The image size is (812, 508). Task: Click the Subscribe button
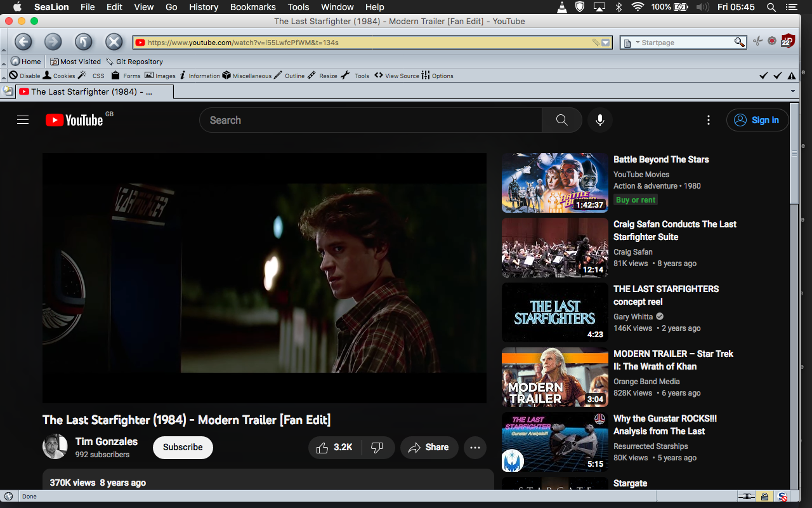tap(183, 447)
